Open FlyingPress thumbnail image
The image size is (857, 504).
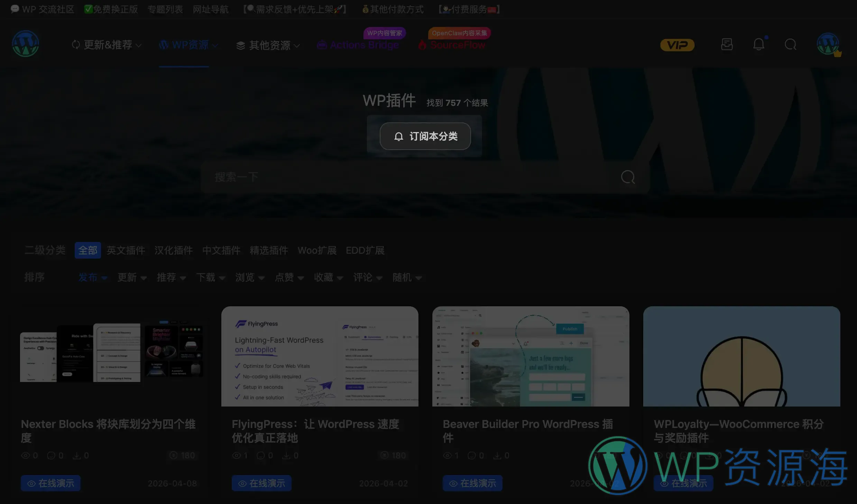[320, 356]
